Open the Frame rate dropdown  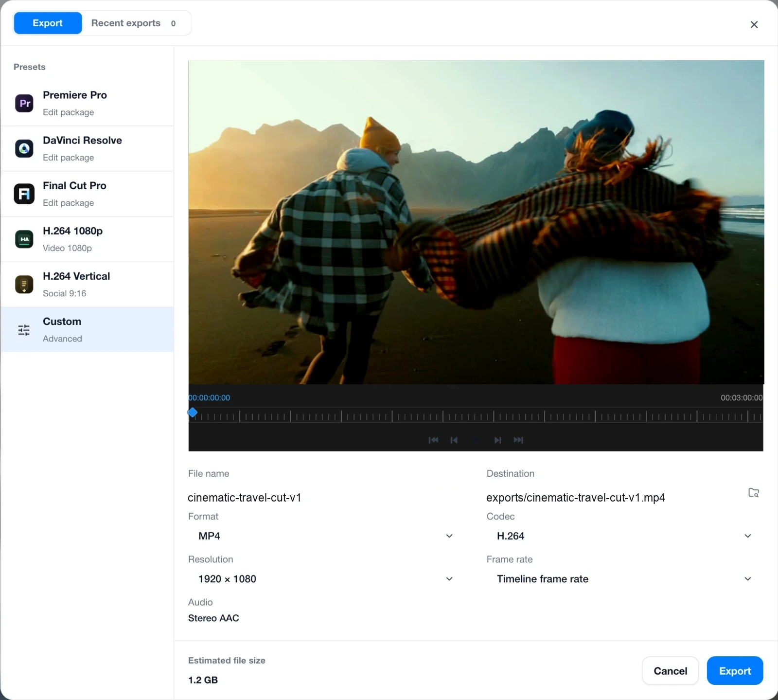tap(624, 578)
